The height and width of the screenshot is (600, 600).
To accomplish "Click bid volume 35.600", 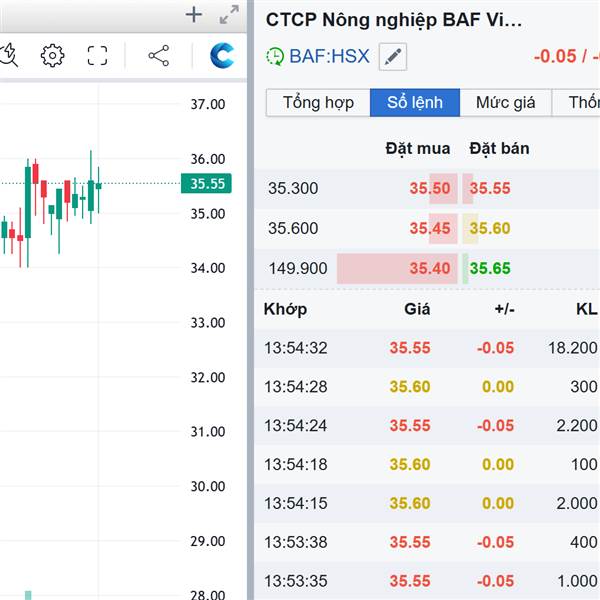I will [293, 228].
